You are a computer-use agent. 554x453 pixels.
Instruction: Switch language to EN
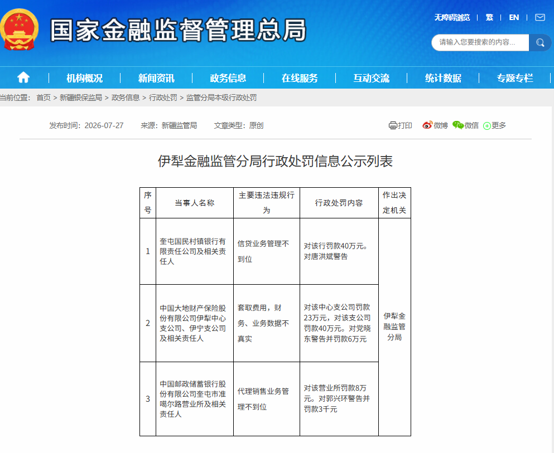(514, 17)
